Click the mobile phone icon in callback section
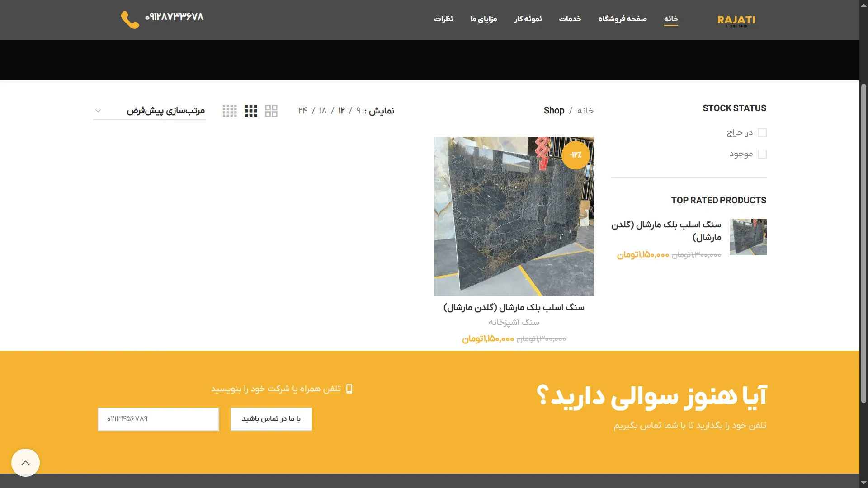Screen dimensions: 868x488 tap(349, 389)
